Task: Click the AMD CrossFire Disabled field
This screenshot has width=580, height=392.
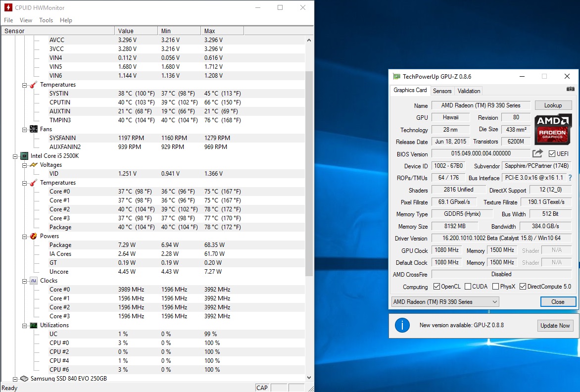Action: pyautogui.click(x=501, y=274)
